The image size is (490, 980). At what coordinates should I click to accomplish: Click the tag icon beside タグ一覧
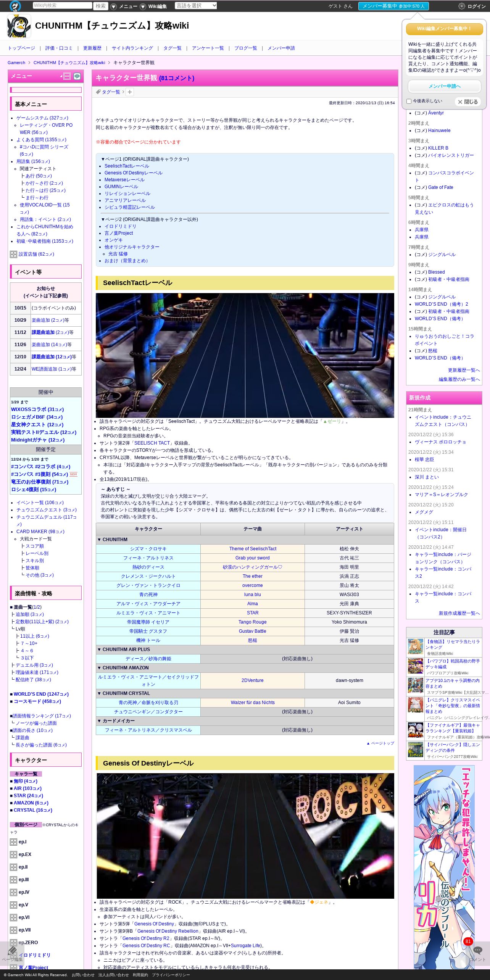pyautogui.click(x=98, y=92)
